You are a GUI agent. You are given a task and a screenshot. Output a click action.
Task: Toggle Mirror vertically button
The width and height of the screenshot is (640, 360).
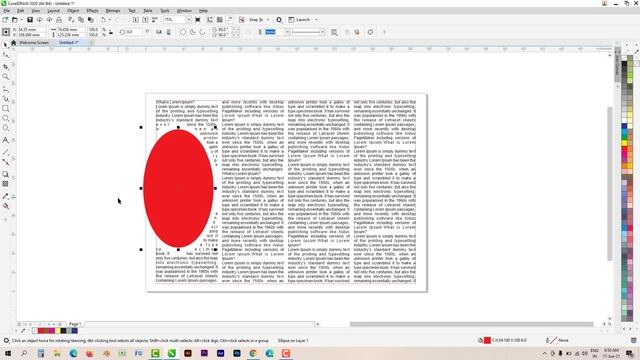pos(169,32)
